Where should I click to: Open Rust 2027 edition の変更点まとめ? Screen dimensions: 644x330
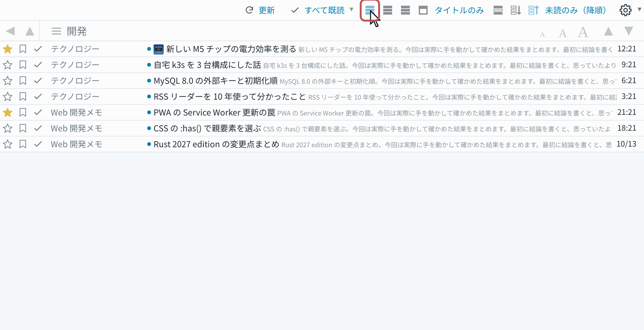[216, 144]
